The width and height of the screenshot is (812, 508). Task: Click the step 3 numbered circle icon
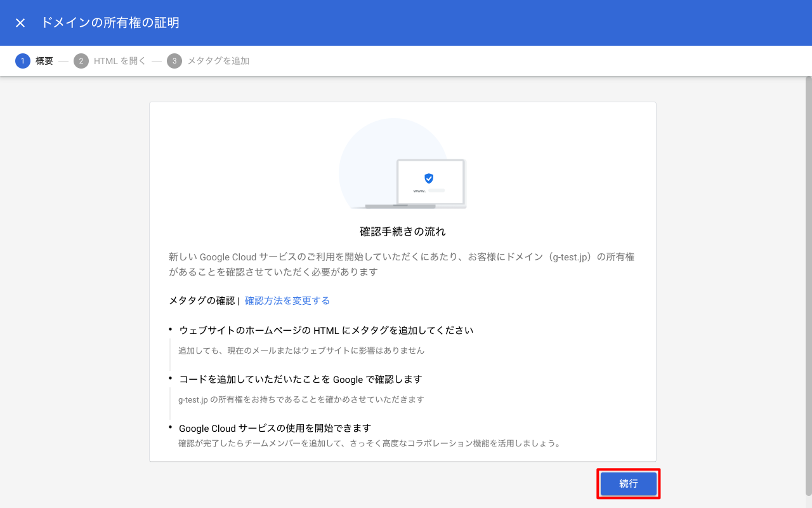174,61
